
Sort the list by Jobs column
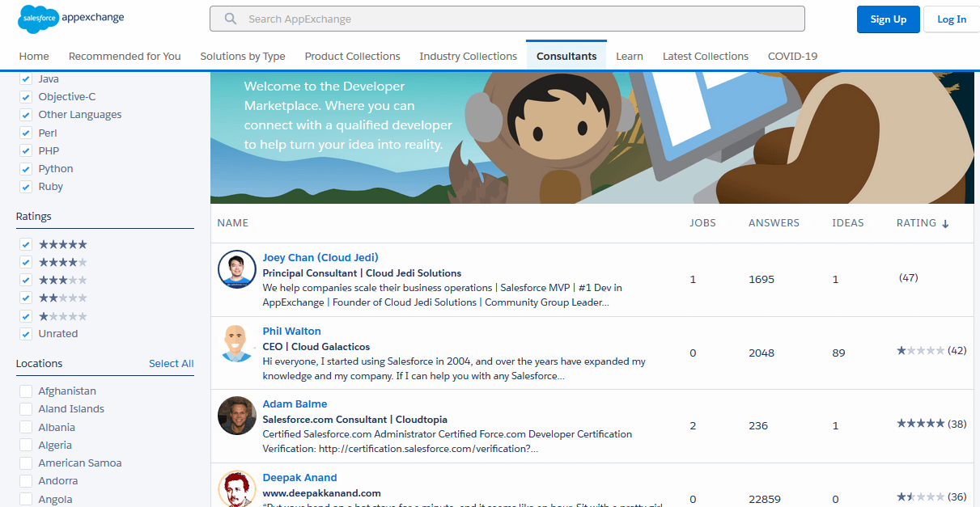point(702,223)
